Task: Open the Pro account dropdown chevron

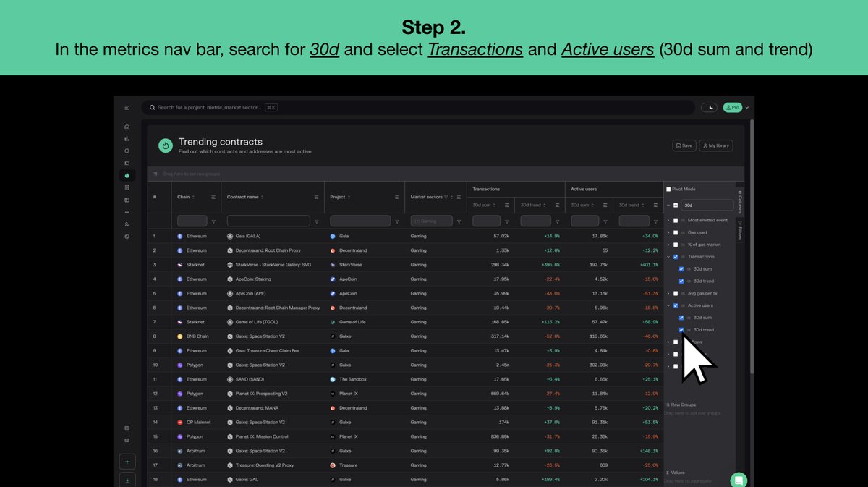Action: pos(747,108)
